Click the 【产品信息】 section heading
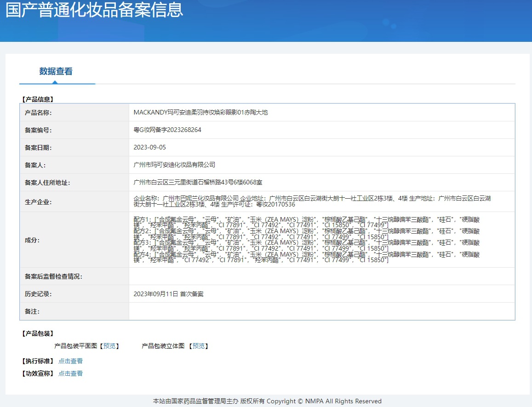Screen dimensions: 532x407 pos(38,99)
